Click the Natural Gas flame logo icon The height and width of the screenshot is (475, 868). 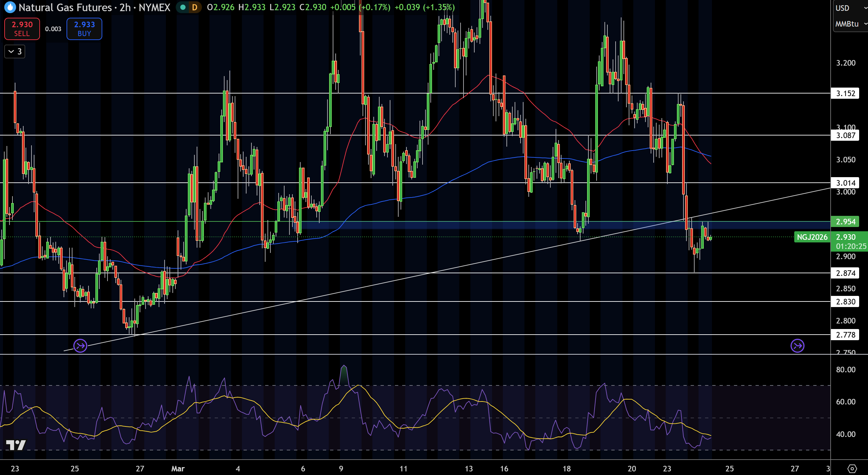click(10, 7)
